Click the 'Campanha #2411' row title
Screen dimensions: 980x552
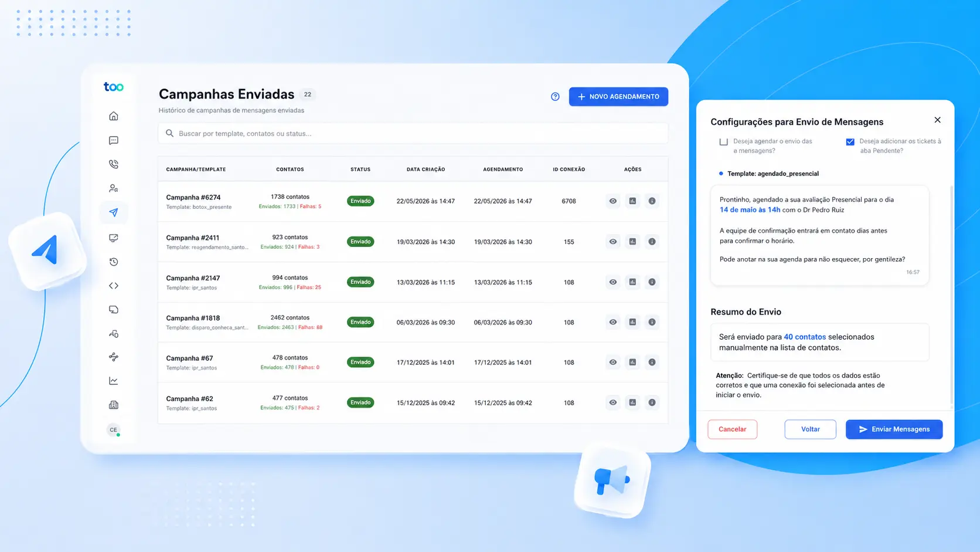coord(193,238)
